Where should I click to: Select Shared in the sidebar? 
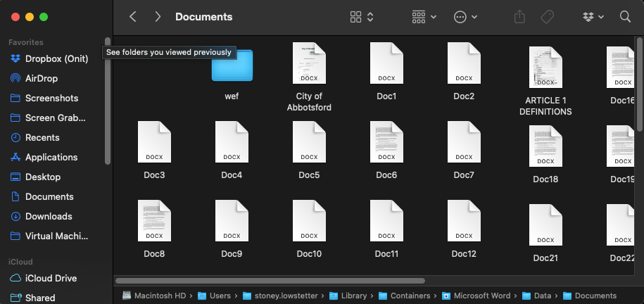(x=33, y=298)
